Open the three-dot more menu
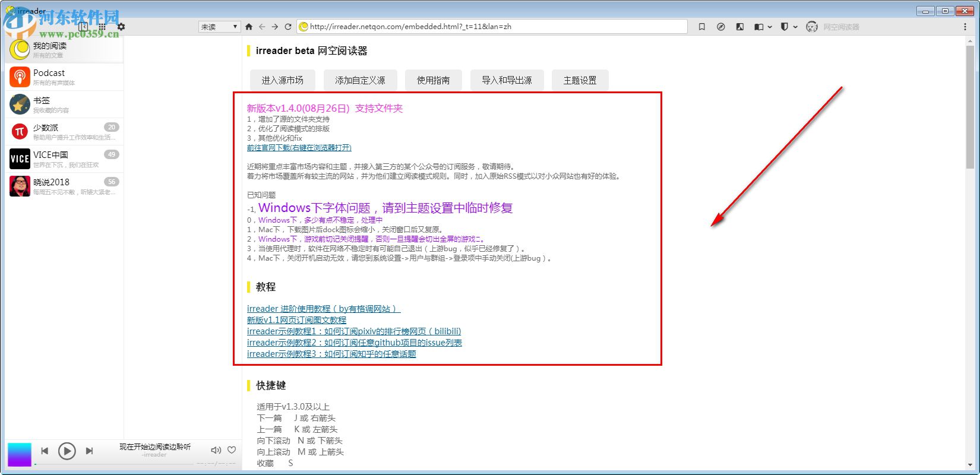The width and height of the screenshot is (980, 475). tap(965, 27)
